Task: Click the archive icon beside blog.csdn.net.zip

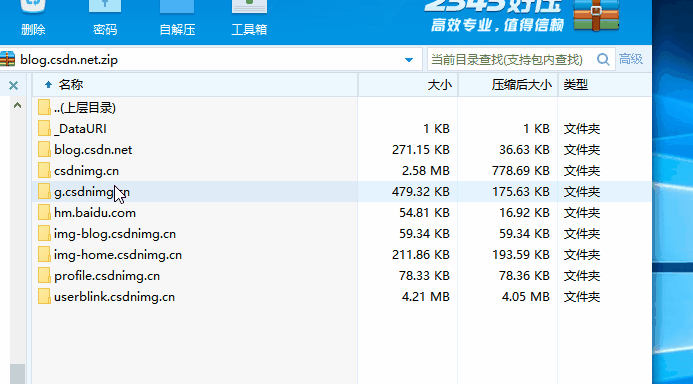Action: (x=8, y=59)
